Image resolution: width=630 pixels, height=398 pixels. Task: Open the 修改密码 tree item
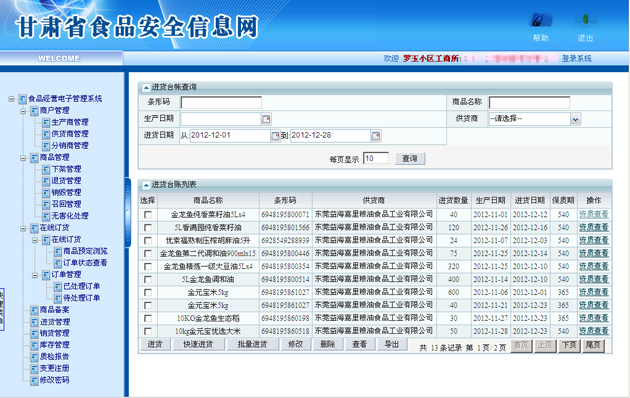pos(54,380)
